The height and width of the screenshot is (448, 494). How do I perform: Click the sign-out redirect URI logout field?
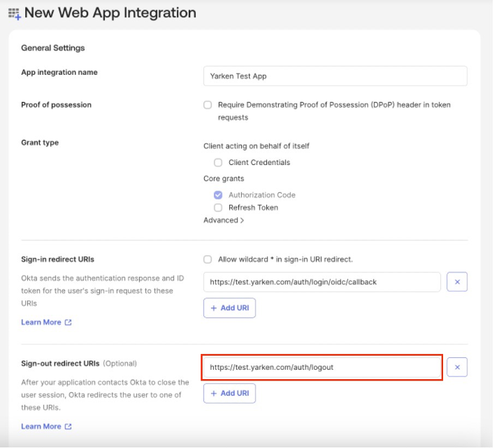click(322, 368)
